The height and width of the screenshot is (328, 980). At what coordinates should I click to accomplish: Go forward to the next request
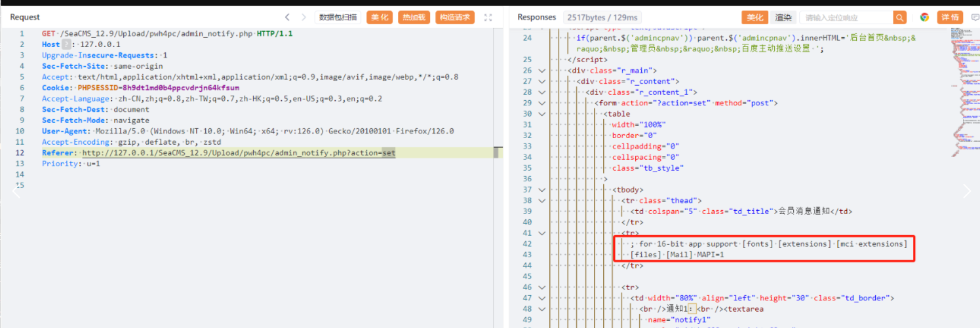[x=304, y=17]
